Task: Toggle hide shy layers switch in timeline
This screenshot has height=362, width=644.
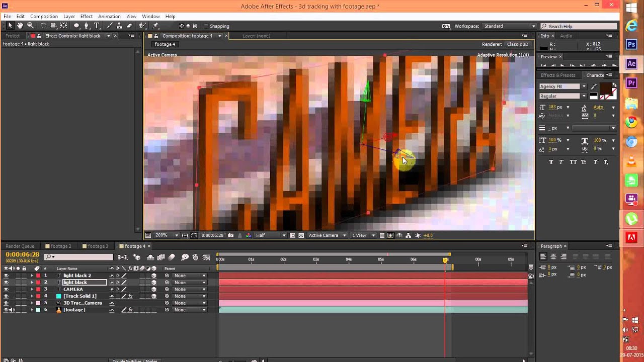Action: point(150,257)
